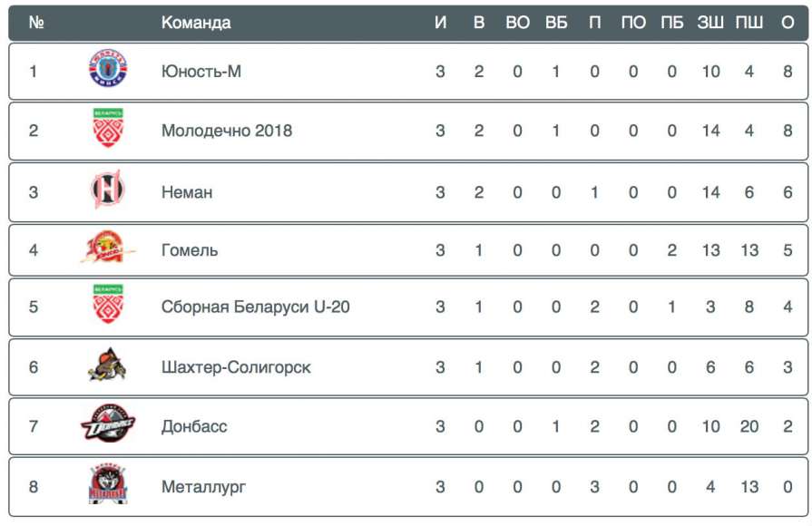
Task: Click the Сборная Беларуси U-20 name
Action: pos(255,307)
